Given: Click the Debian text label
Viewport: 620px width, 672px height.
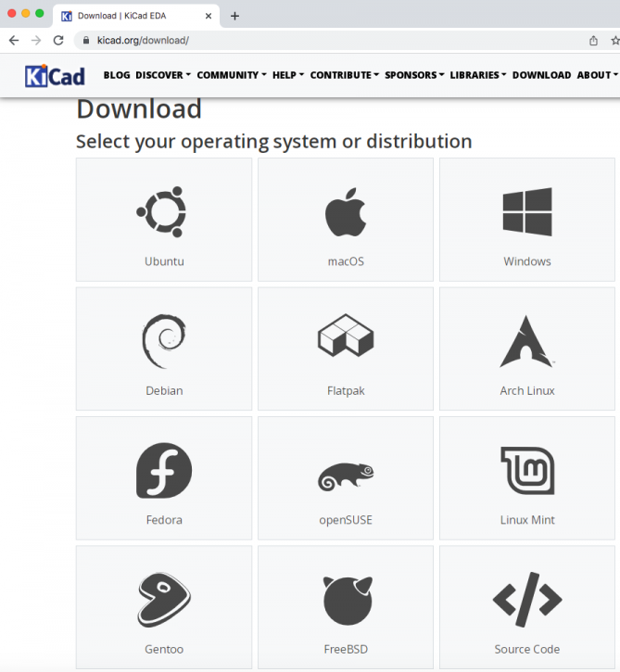Looking at the screenshot, I should [164, 391].
